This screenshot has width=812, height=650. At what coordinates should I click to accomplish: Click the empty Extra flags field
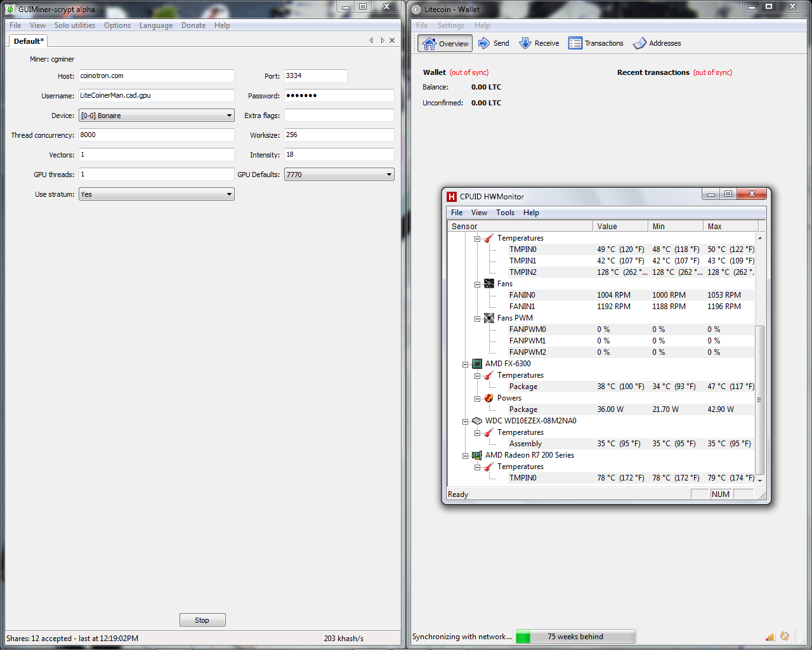[339, 115]
